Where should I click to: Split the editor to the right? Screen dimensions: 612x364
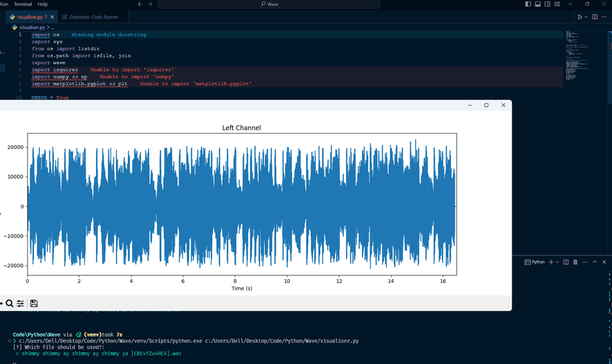(595, 17)
